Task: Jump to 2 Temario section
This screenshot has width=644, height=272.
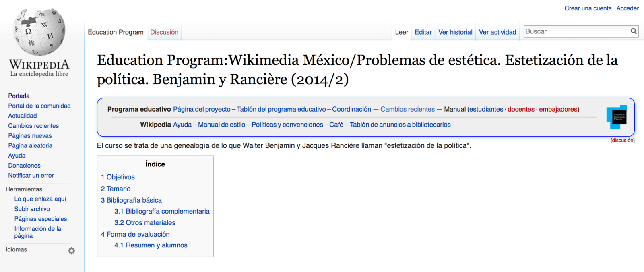Action: 116,189
